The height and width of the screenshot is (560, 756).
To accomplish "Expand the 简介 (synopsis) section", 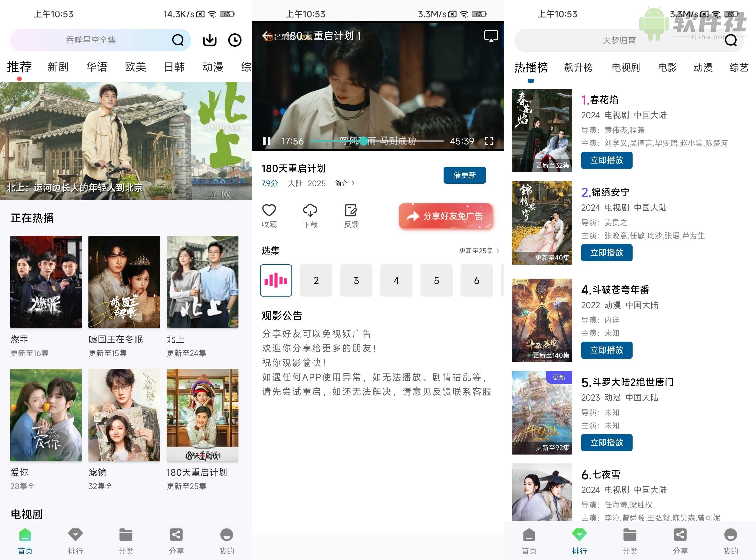I will tap(345, 183).
